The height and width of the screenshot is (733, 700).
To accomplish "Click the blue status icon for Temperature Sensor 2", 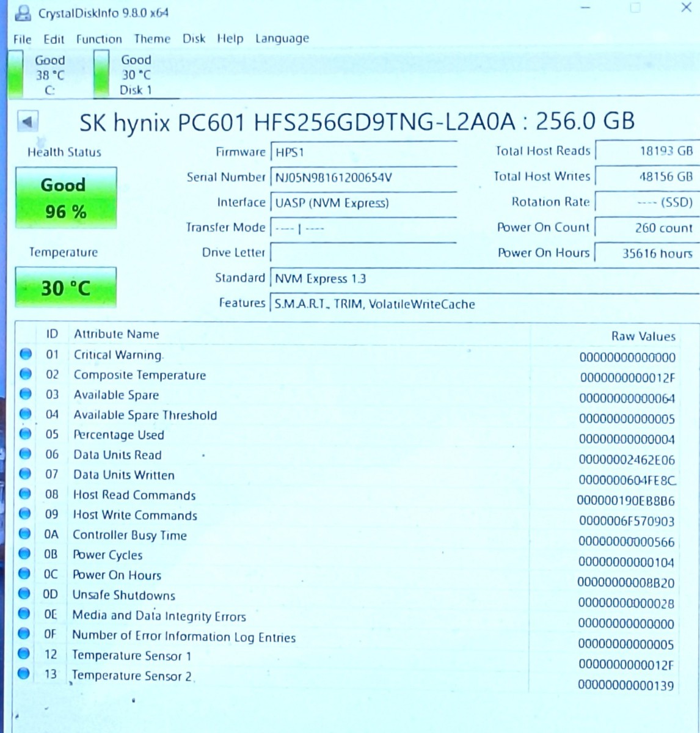I will click(24, 674).
